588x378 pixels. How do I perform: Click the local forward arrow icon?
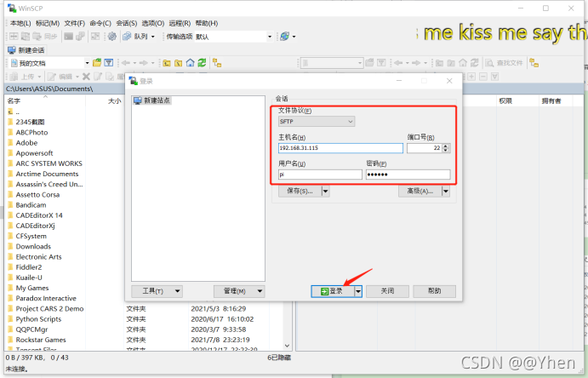click(143, 63)
